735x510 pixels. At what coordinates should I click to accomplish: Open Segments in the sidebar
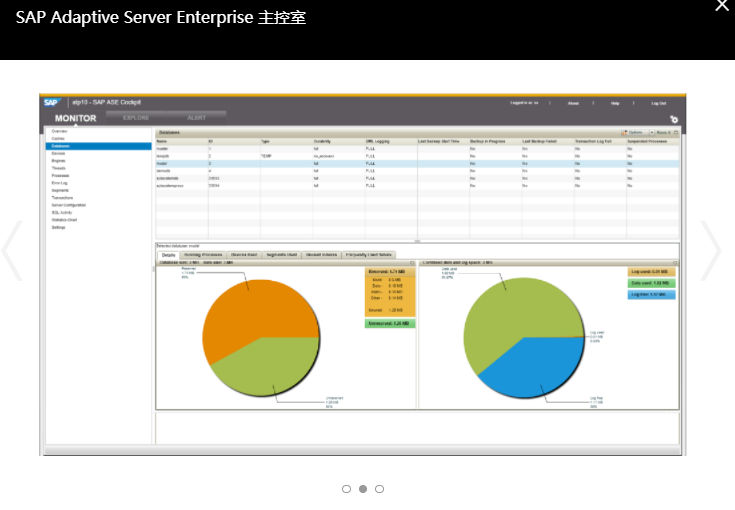pos(60,190)
